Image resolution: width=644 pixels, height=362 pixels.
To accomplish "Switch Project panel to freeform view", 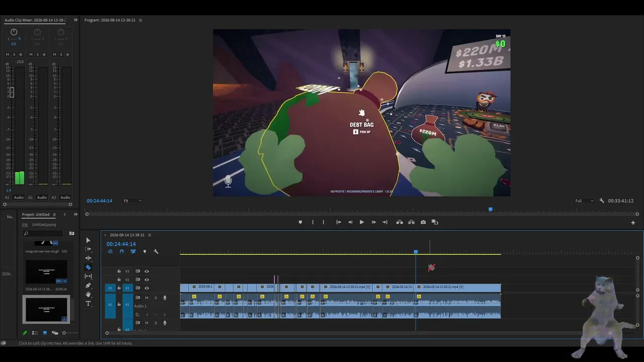I will pyautogui.click(x=55, y=333).
